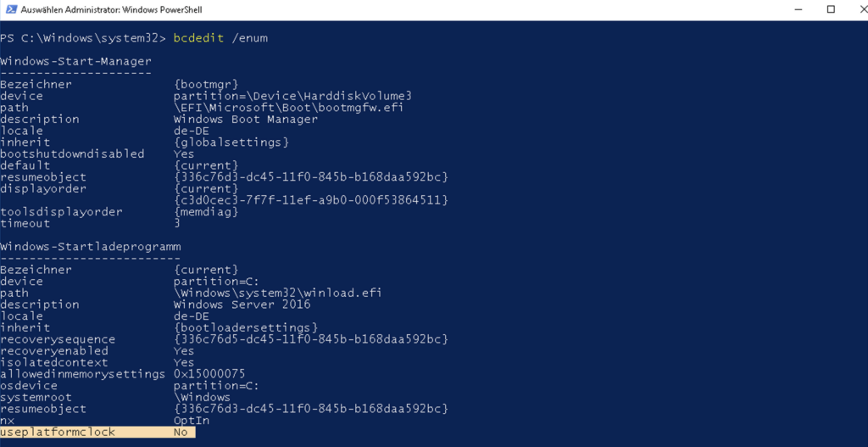This screenshot has height=447, width=868.
Task: Click the 0x15000075 allowedinmemorysettings value
Action: click(x=209, y=374)
